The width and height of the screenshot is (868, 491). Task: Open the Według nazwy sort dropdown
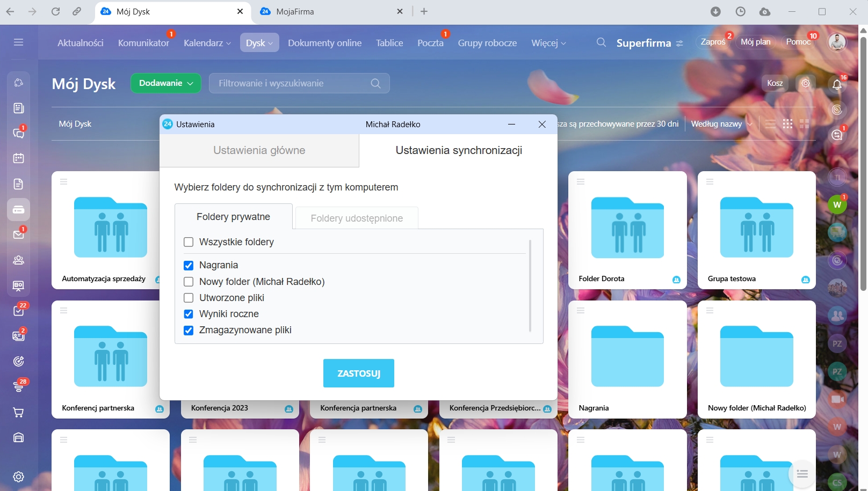coord(721,124)
